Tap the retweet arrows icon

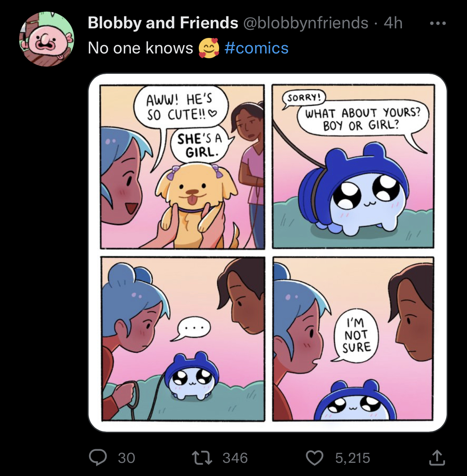pos(202,458)
